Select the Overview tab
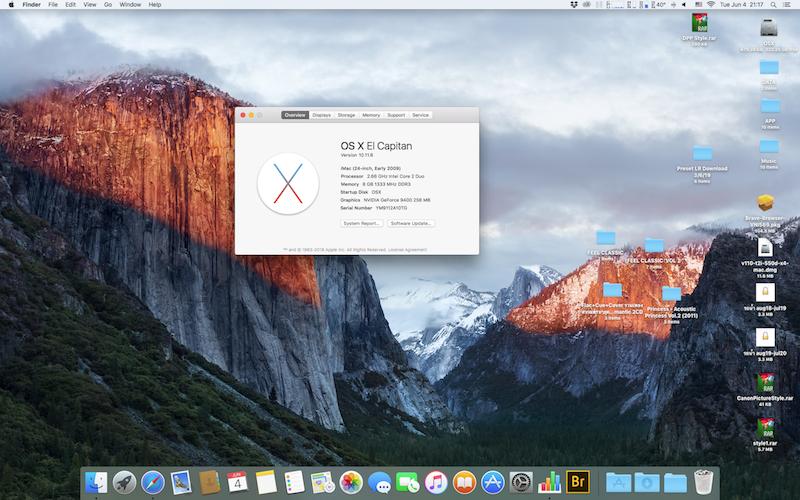Screen dimensions: 800x500 coord(295,115)
